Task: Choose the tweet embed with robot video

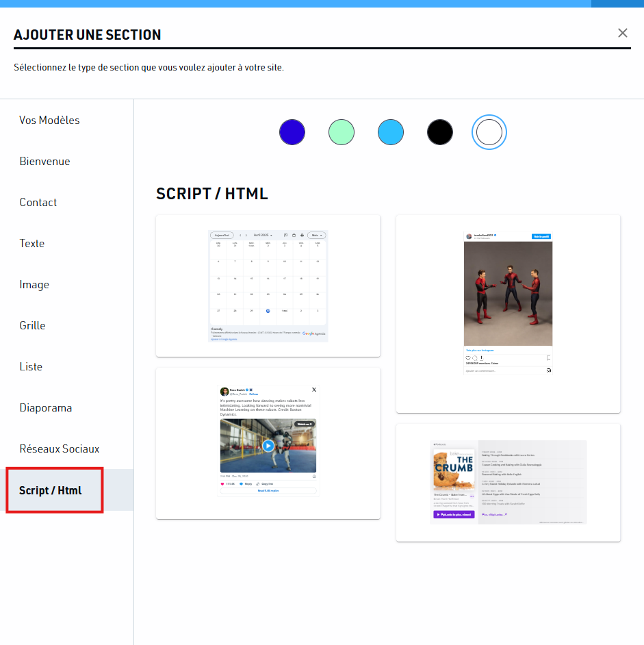Action: tap(268, 444)
